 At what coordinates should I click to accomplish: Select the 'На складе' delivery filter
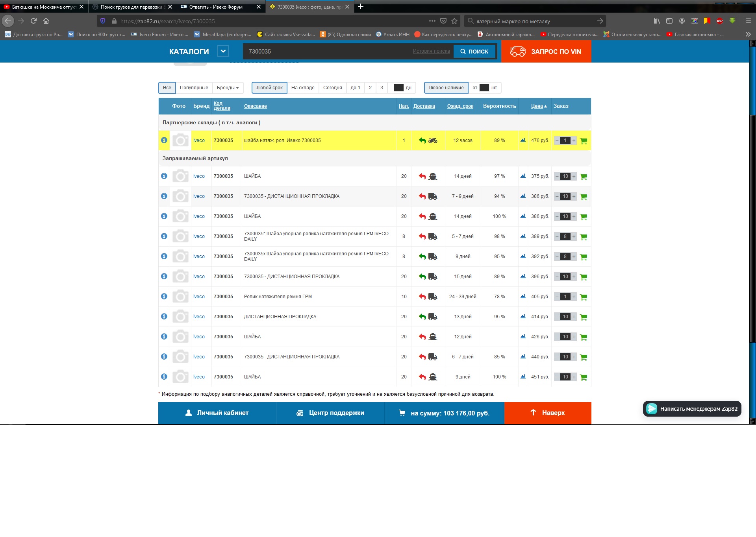coord(302,88)
